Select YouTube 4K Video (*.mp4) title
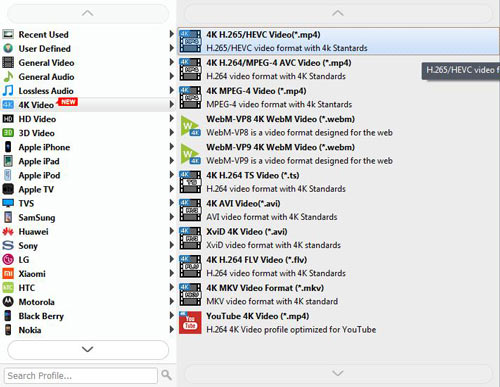The image size is (500, 387). click(x=257, y=316)
